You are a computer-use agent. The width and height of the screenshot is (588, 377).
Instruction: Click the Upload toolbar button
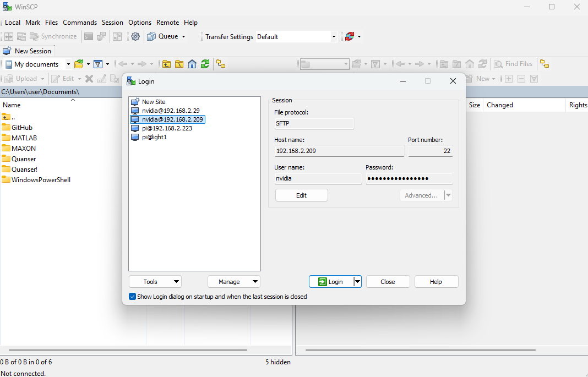[x=21, y=79]
